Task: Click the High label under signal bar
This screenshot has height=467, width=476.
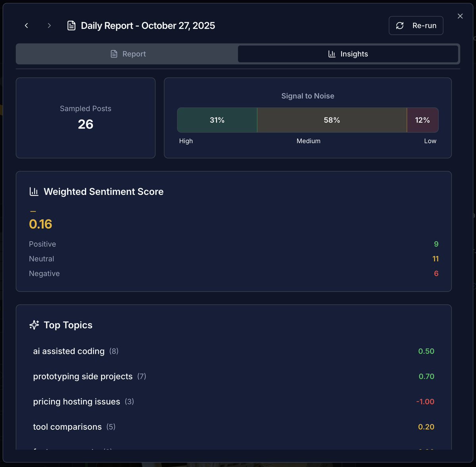Action: pos(186,141)
